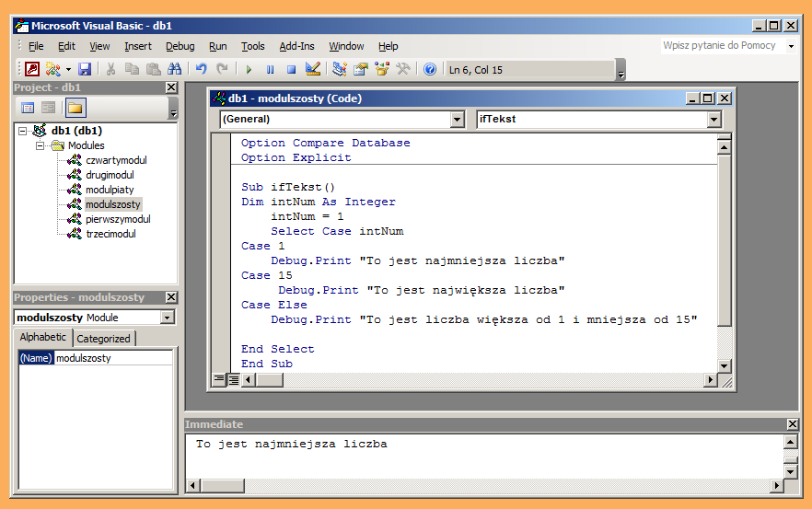
Task: Collapse the db1 (db1) project node
Action: (22, 131)
